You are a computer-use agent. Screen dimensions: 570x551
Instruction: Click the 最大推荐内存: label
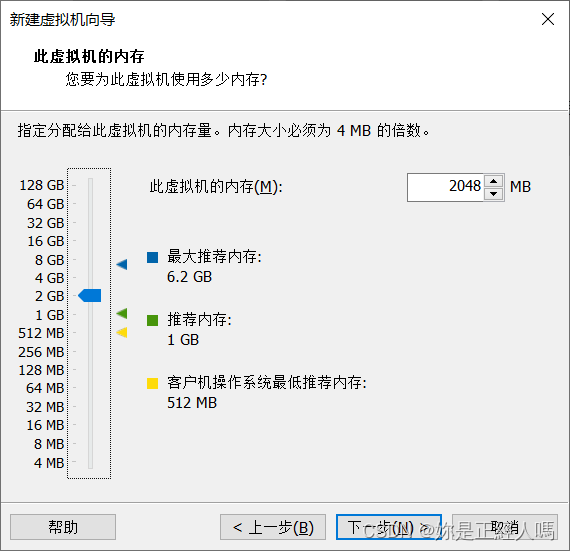click(x=214, y=257)
